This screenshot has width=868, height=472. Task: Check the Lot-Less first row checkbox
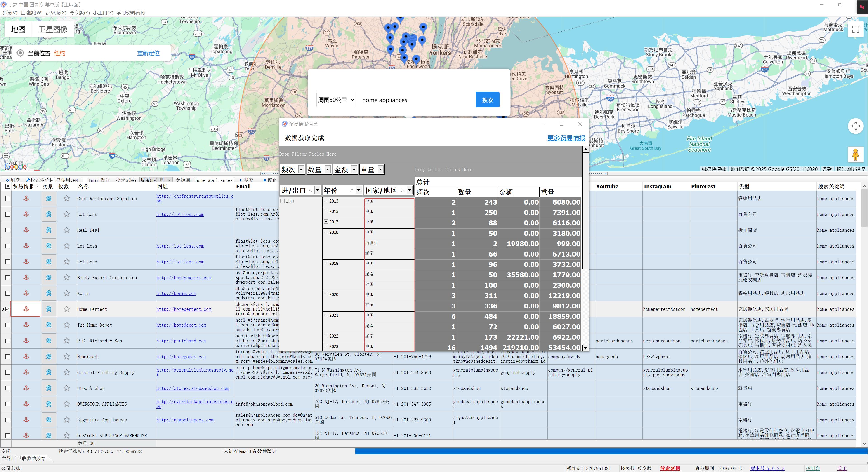tap(8, 215)
